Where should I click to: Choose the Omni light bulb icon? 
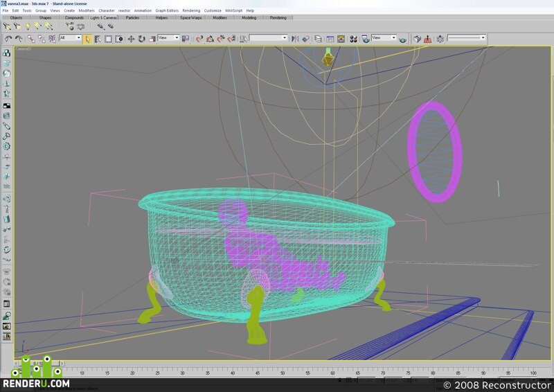point(28,26)
